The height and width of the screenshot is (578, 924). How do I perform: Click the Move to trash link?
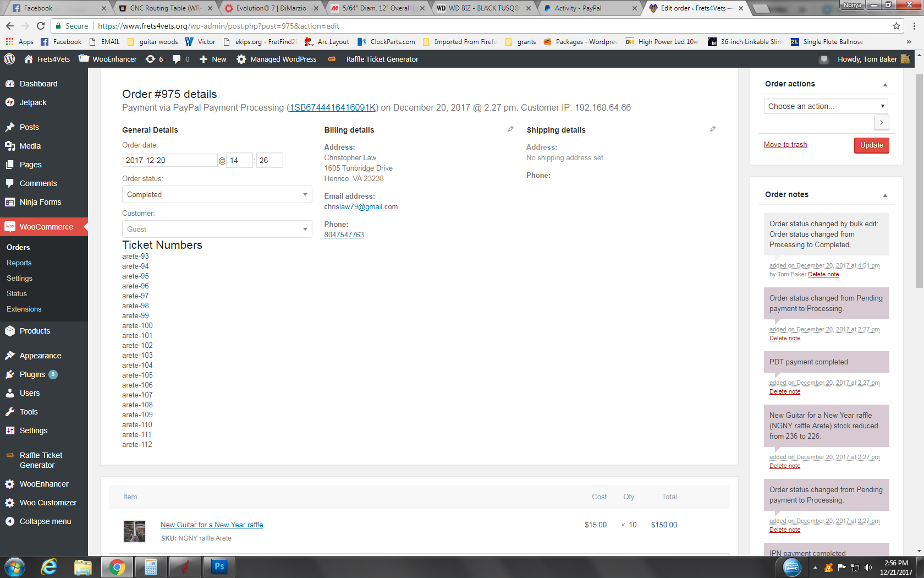click(785, 145)
